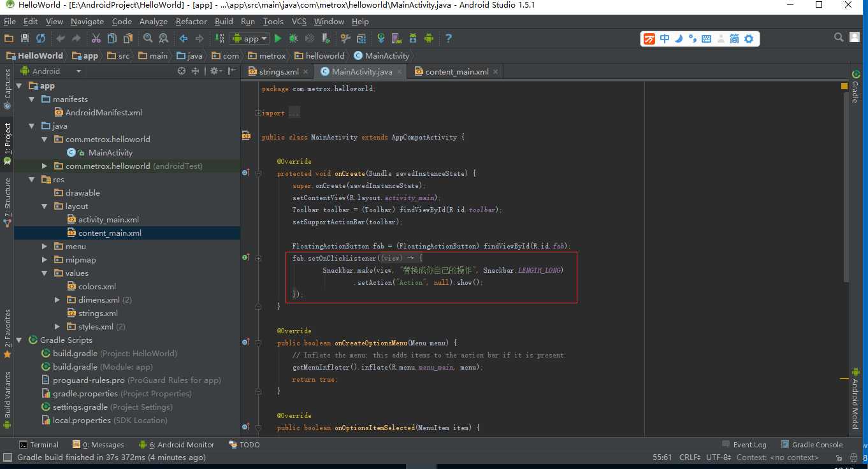This screenshot has height=469, width=868.
Task: Open the Gradle Console
Action: click(811, 444)
